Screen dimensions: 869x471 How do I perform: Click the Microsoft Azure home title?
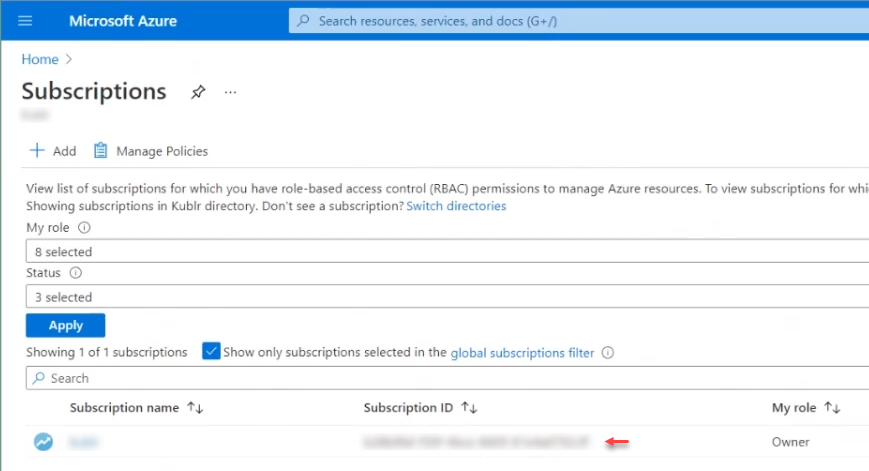(122, 21)
